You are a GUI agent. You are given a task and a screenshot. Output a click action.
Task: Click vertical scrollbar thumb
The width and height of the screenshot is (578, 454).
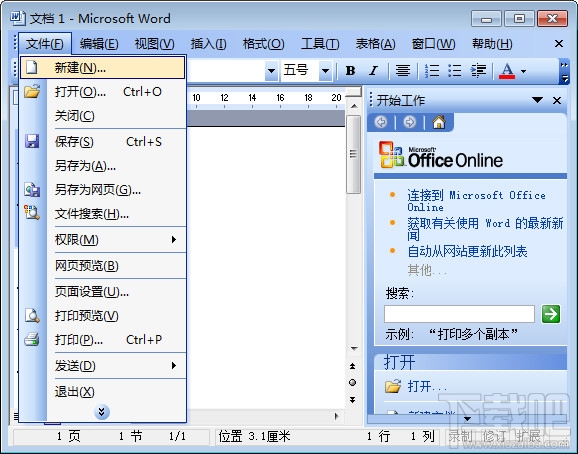[354, 154]
